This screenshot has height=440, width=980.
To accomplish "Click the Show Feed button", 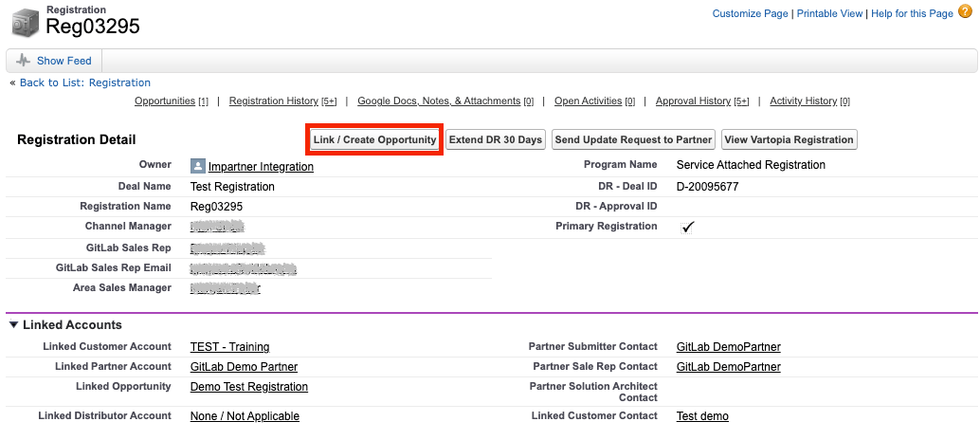I will point(54,61).
